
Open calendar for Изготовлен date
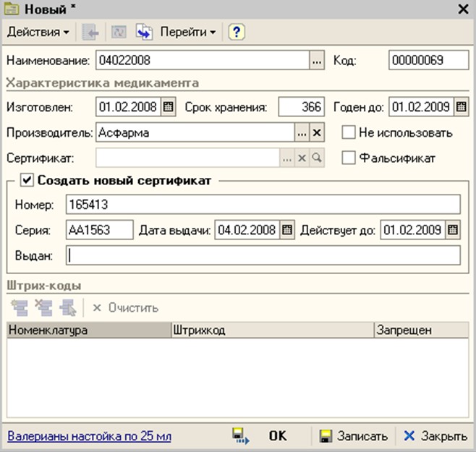(169, 108)
